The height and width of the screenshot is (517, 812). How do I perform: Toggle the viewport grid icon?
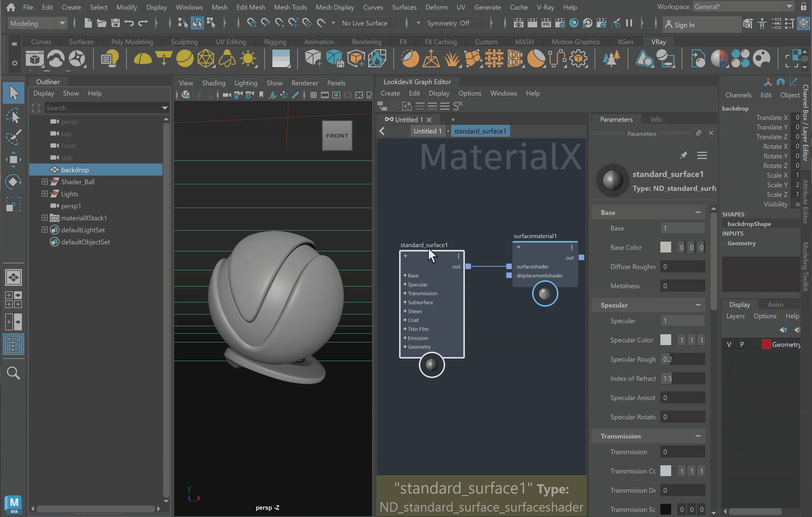[x=313, y=95]
